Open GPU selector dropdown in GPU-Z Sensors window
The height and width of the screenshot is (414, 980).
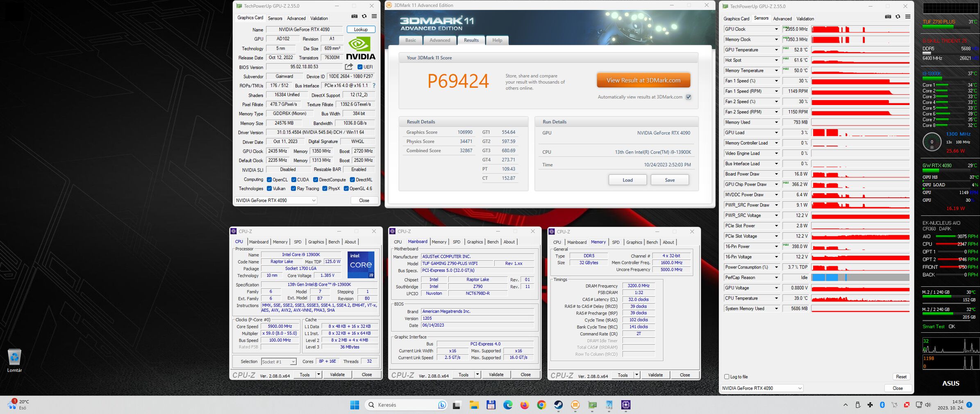[762, 388]
